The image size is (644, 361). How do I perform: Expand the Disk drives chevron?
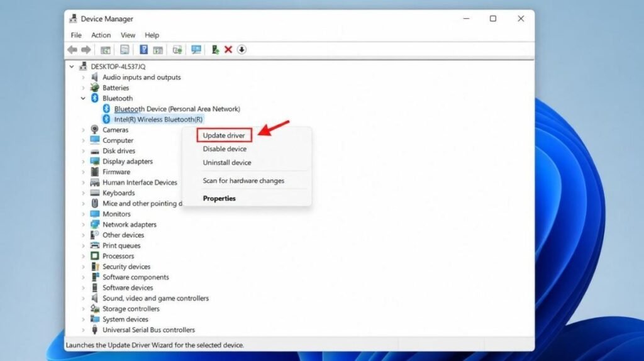(x=84, y=151)
